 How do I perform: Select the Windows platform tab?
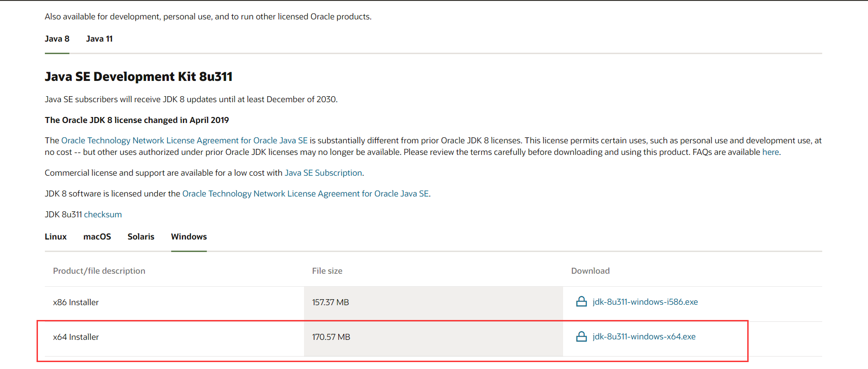pyautogui.click(x=189, y=237)
